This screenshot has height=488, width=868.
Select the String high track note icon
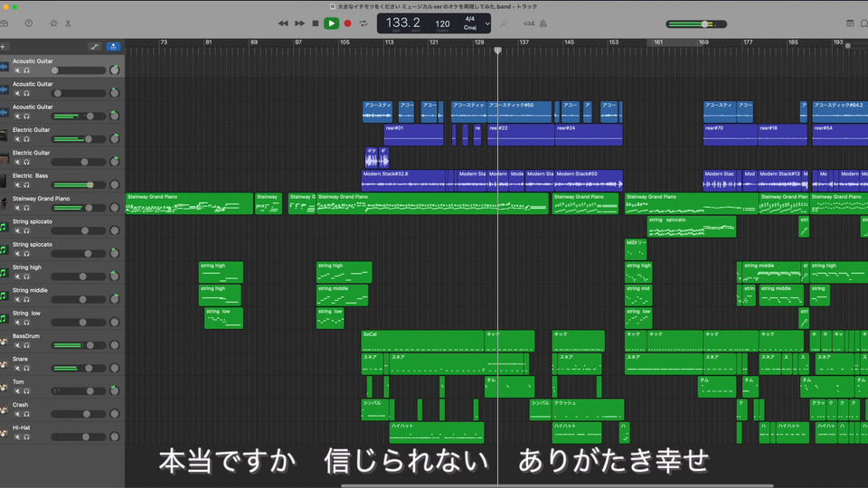(x=4, y=272)
